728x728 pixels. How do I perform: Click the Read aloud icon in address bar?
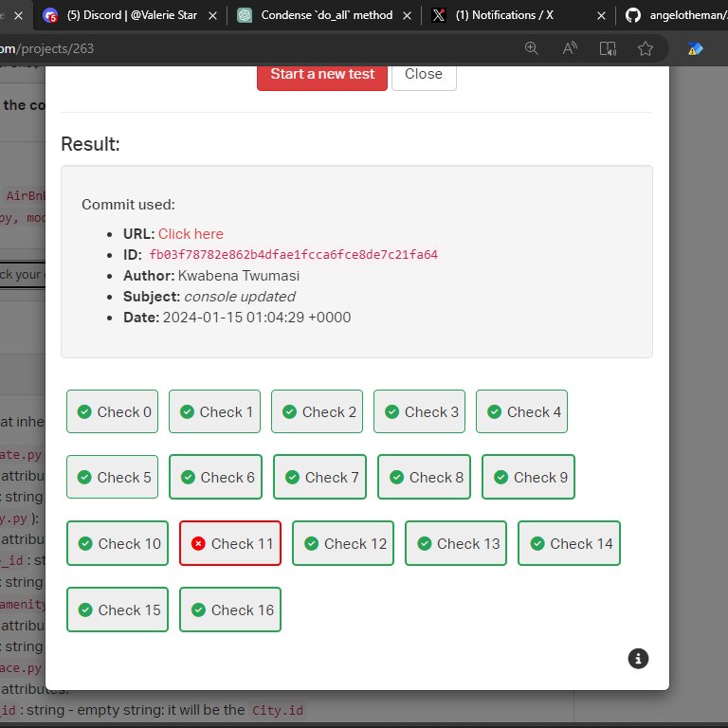click(570, 48)
